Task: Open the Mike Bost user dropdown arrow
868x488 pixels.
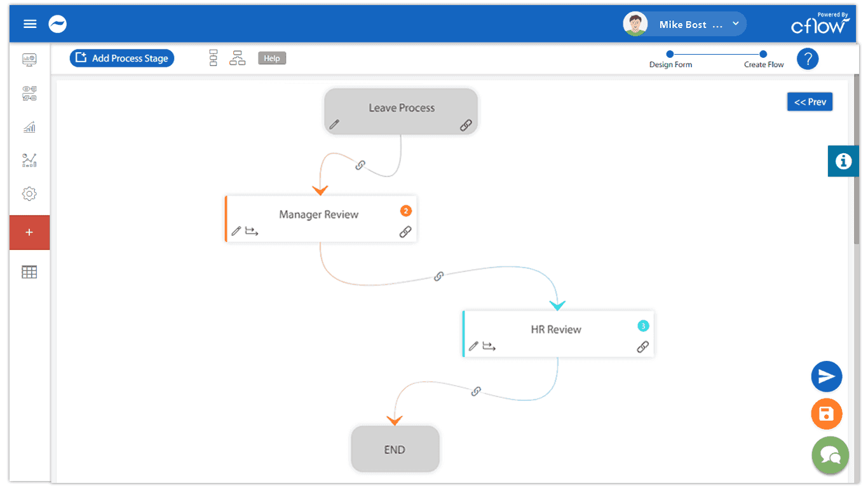Action: coord(735,24)
